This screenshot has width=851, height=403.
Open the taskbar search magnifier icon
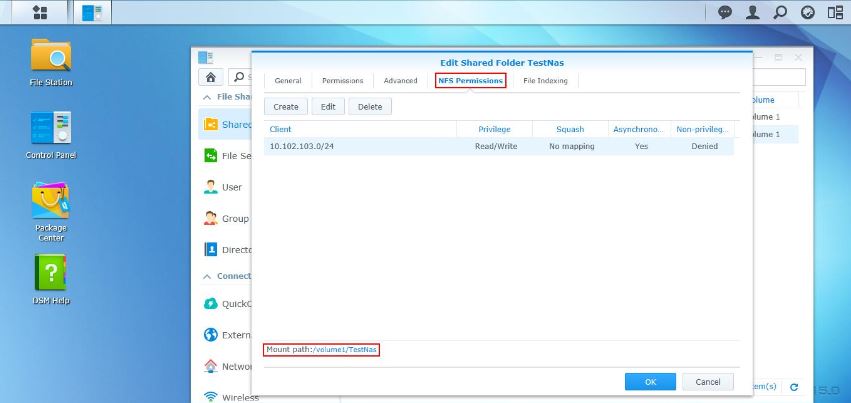pyautogui.click(x=780, y=12)
